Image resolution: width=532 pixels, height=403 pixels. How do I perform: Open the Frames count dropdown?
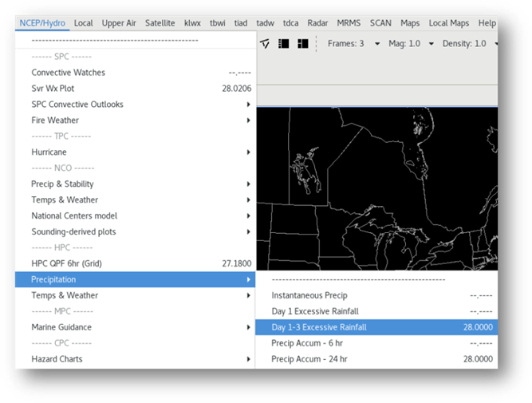tap(377, 44)
